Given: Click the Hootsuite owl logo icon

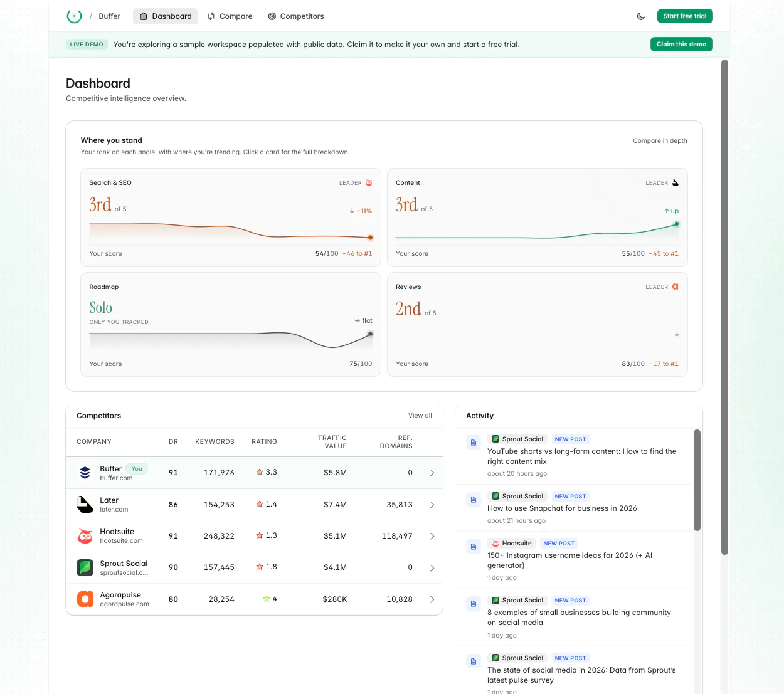Looking at the screenshot, I should tap(85, 536).
